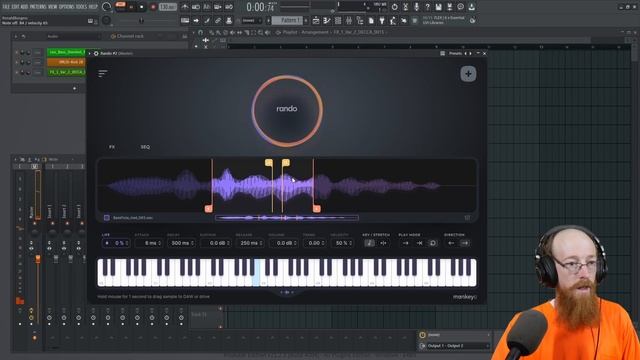This screenshot has height=360, width=640.
Task: Open the Presets selector in plugin header
Action: (455, 53)
